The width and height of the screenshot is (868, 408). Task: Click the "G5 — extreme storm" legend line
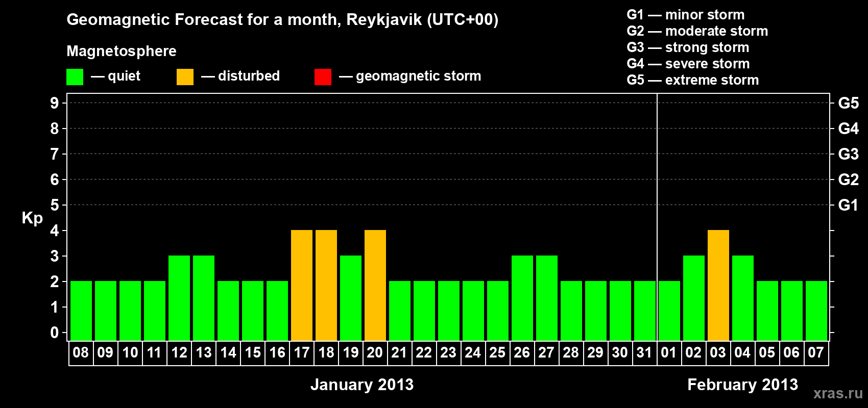[x=692, y=80]
